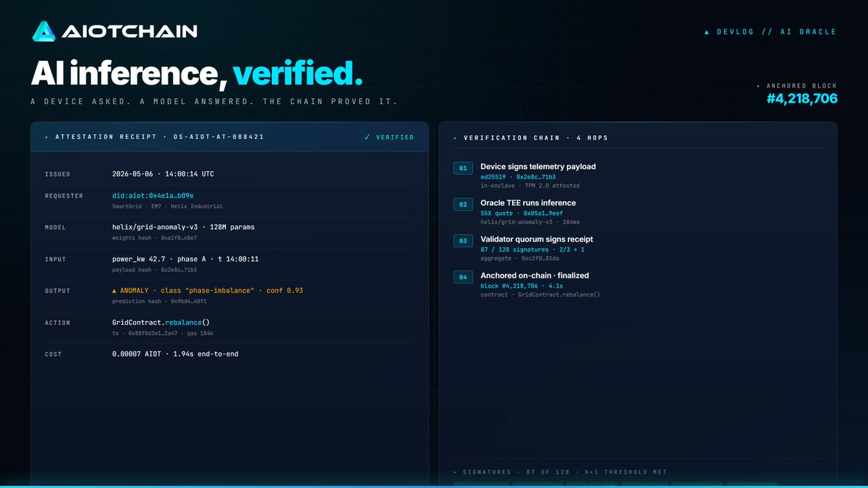This screenshot has height=488, width=868.
Task: Click the step badge 03
Action: point(463,241)
